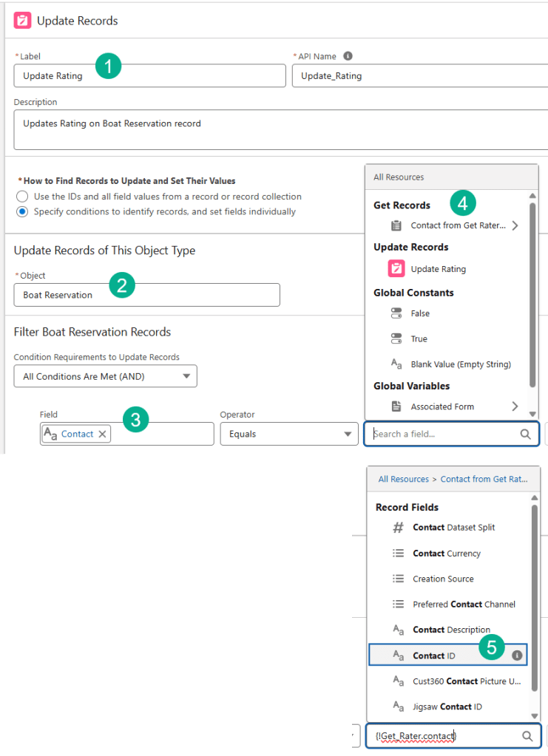Expand Contact from Get Rater resource
The width and height of the screenshot is (548, 756).
click(515, 225)
